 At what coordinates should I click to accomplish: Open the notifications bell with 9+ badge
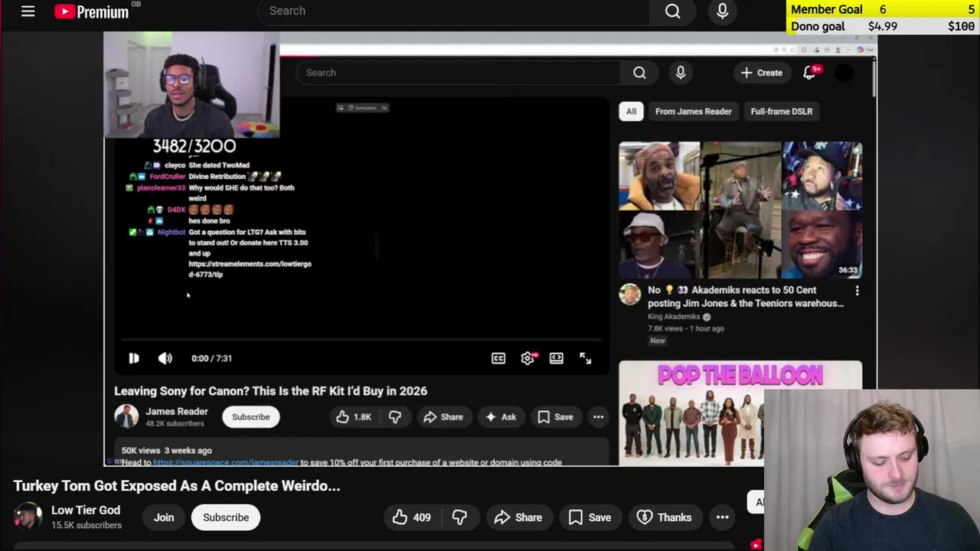click(x=810, y=72)
